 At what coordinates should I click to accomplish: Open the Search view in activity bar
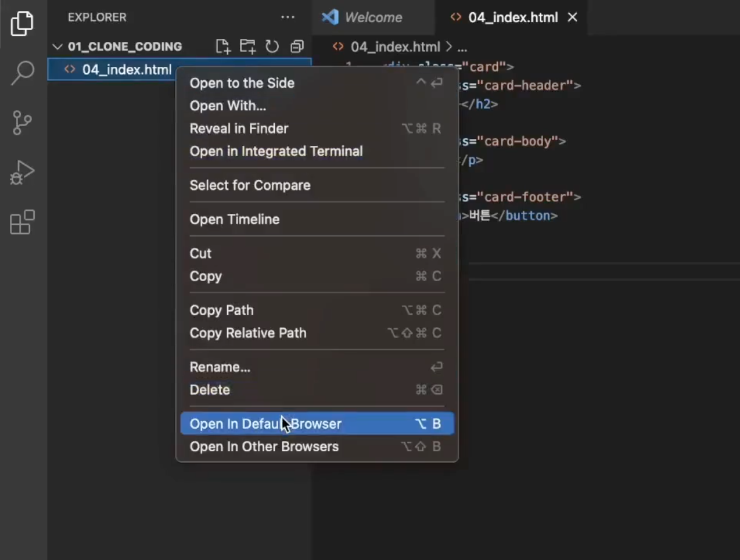[23, 73]
